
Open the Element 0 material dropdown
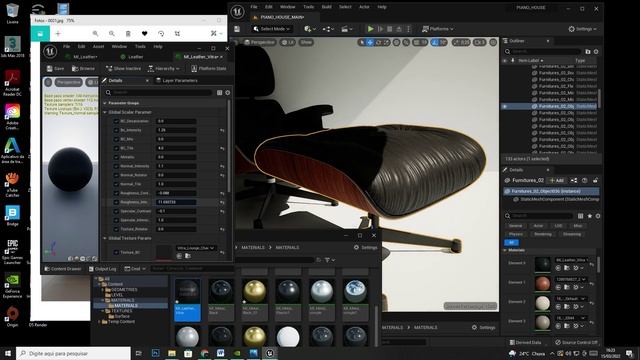pyautogui.click(x=571, y=260)
